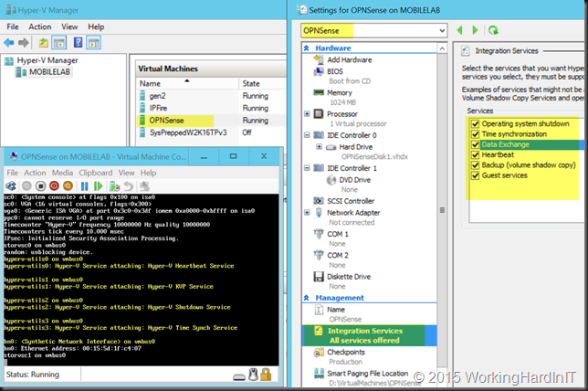
Task: Toggle Time synchronization checkbox
Action: [x=476, y=134]
